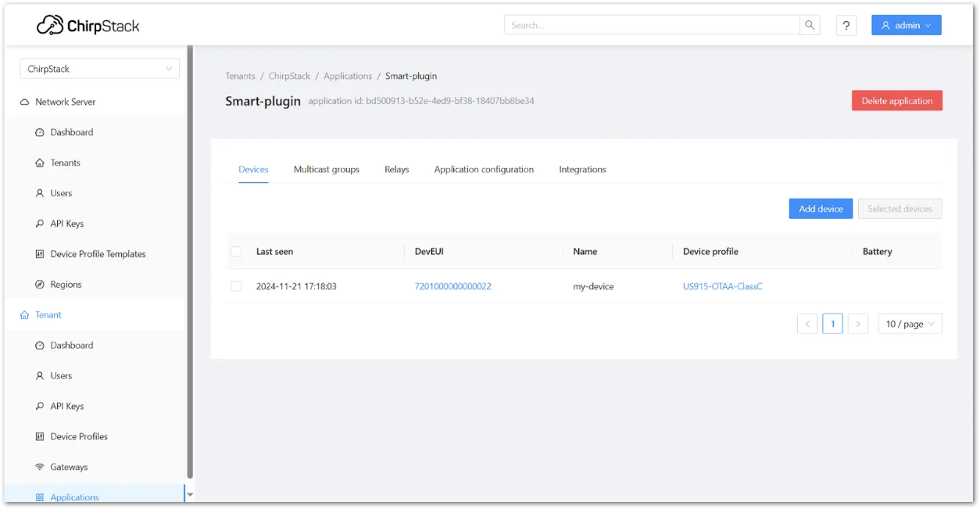Click the Tenant API Keys key icon

click(40, 407)
